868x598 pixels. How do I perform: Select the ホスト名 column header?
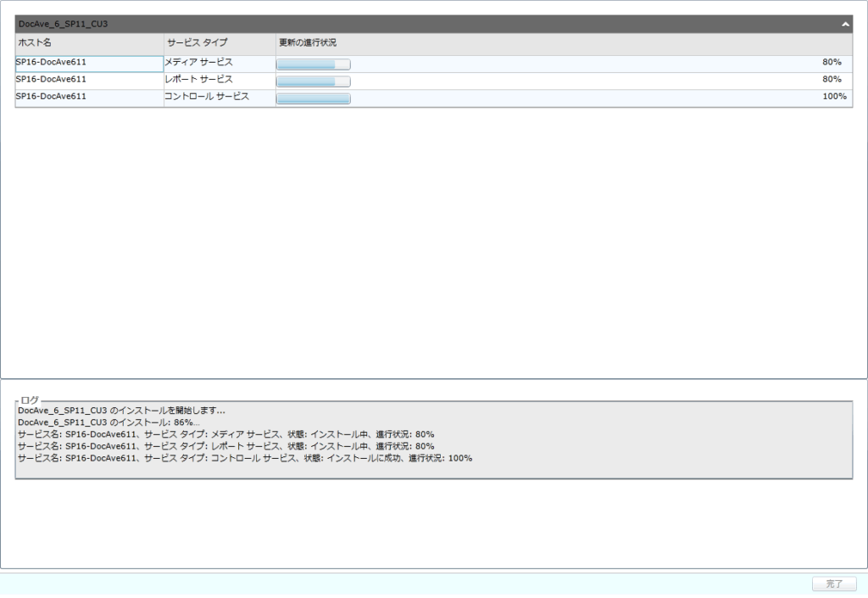point(90,43)
